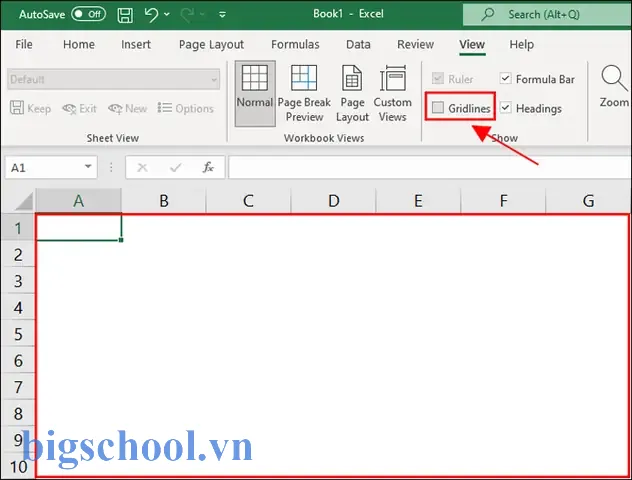The width and height of the screenshot is (632, 480).
Task: Select row 2 header
Action: tap(18, 255)
